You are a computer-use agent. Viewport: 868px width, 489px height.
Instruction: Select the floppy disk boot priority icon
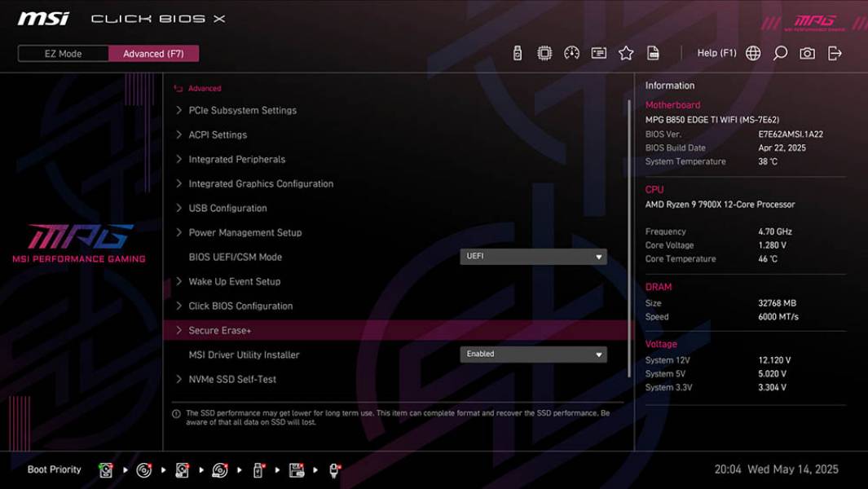coord(297,470)
